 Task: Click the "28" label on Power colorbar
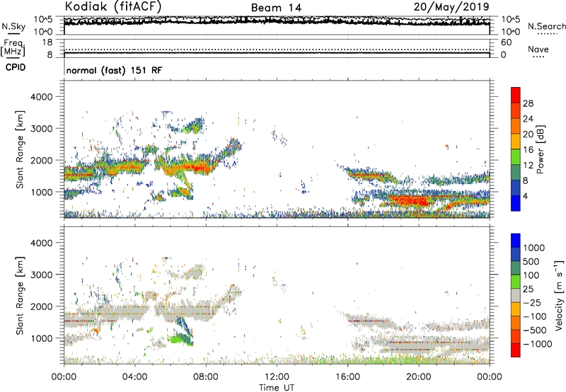click(x=528, y=103)
